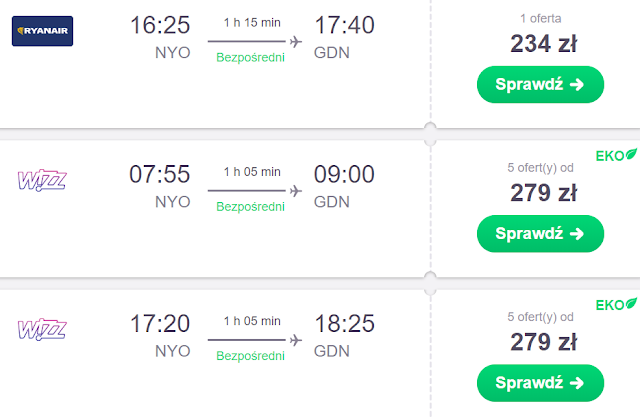Click the Wizz logo on the 17:20 flight
640x419 pixels.
tap(42, 330)
